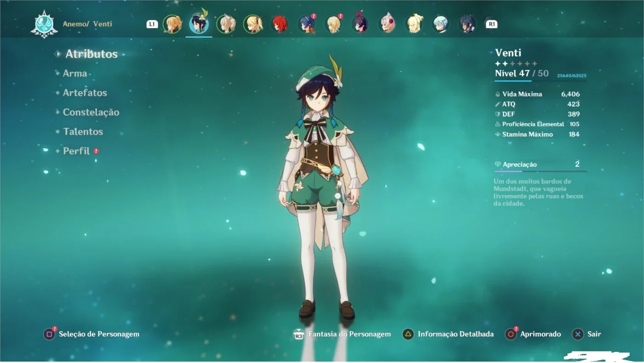
Task: Click the Apreciação heart icon
Action: pyautogui.click(x=498, y=164)
